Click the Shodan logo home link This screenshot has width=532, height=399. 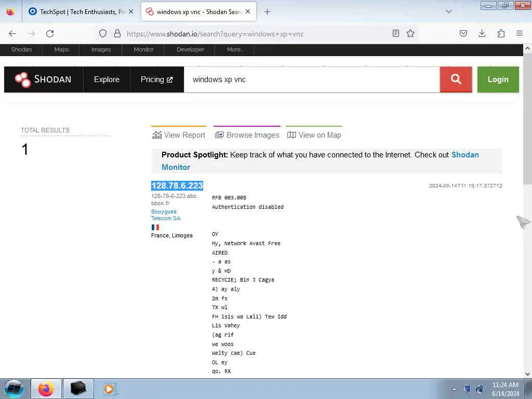pos(44,79)
